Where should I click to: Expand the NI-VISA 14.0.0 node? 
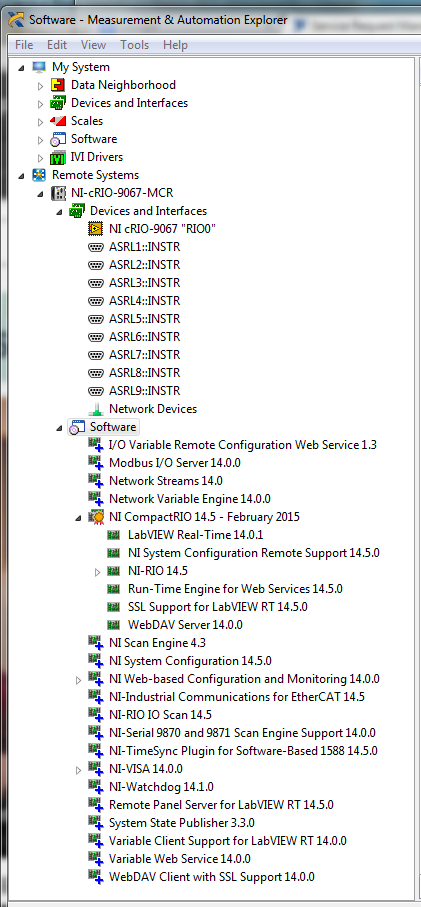tap(79, 770)
